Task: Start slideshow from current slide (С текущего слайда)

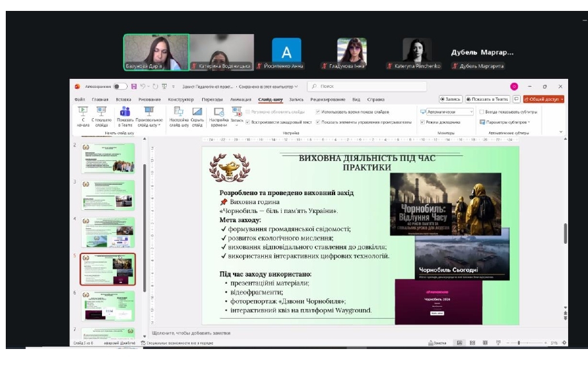Action: [101, 117]
